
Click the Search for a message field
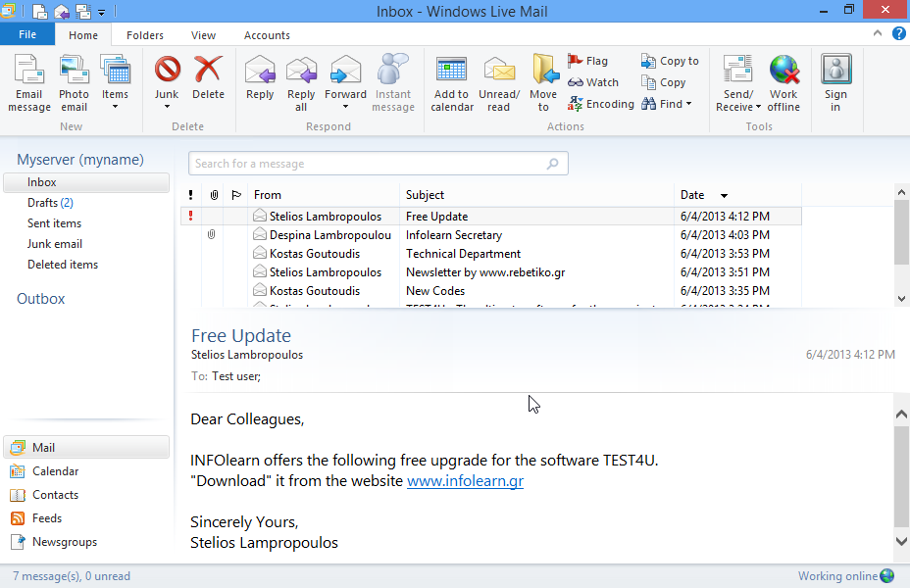(378, 164)
